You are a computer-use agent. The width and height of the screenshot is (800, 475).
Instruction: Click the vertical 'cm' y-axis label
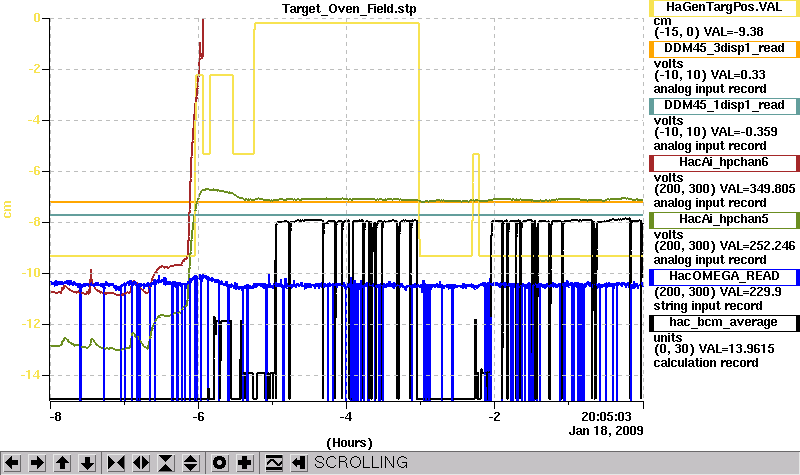(7, 209)
